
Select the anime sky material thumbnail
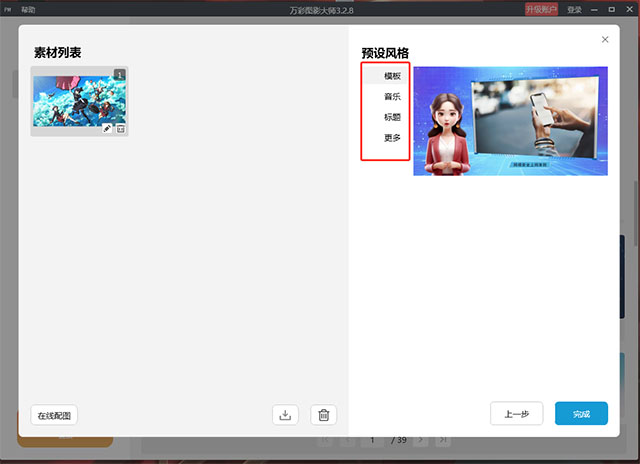(x=80, y=101)
